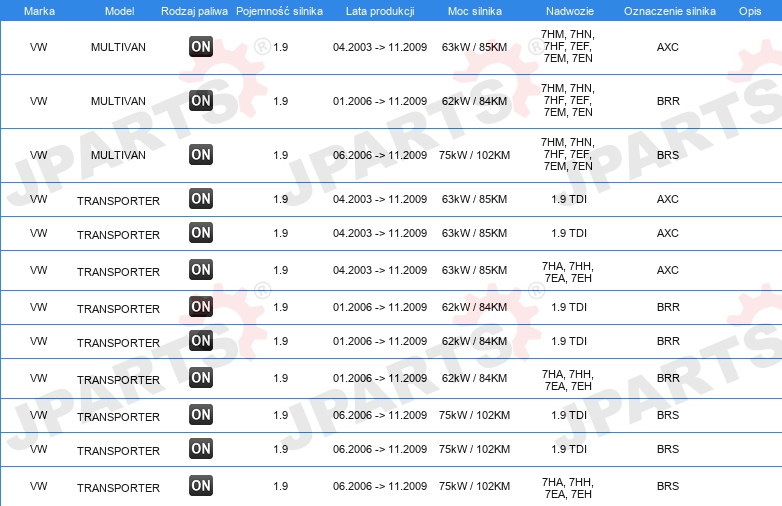
Task: Select 7HA, 7HH, 7EA, 7EH in AXC row
Action: coord(568,272)
